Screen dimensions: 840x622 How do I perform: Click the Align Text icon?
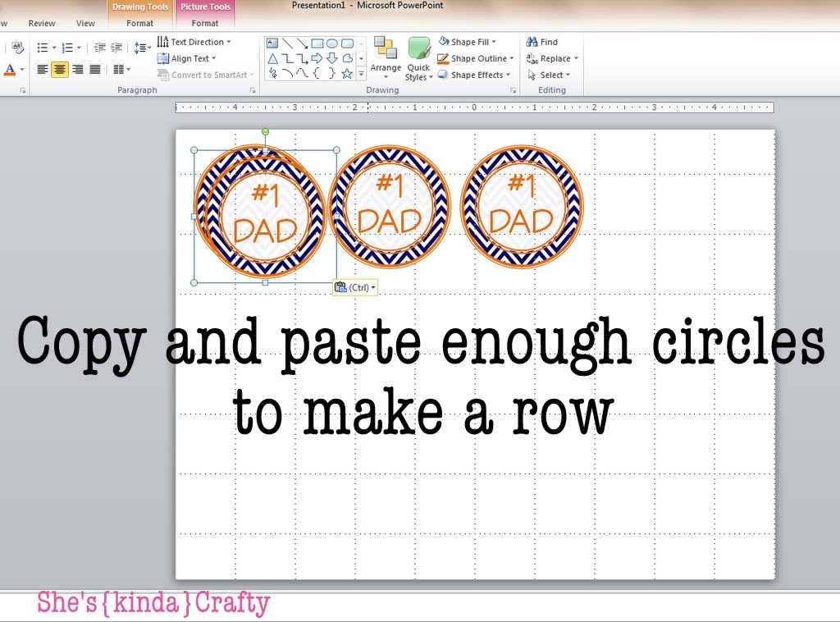[x=163, y=58]
